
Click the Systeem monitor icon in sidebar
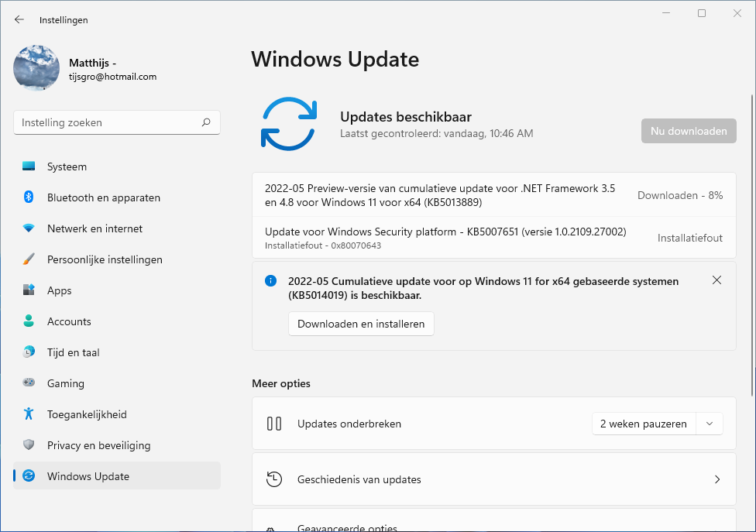pos(29,166)
